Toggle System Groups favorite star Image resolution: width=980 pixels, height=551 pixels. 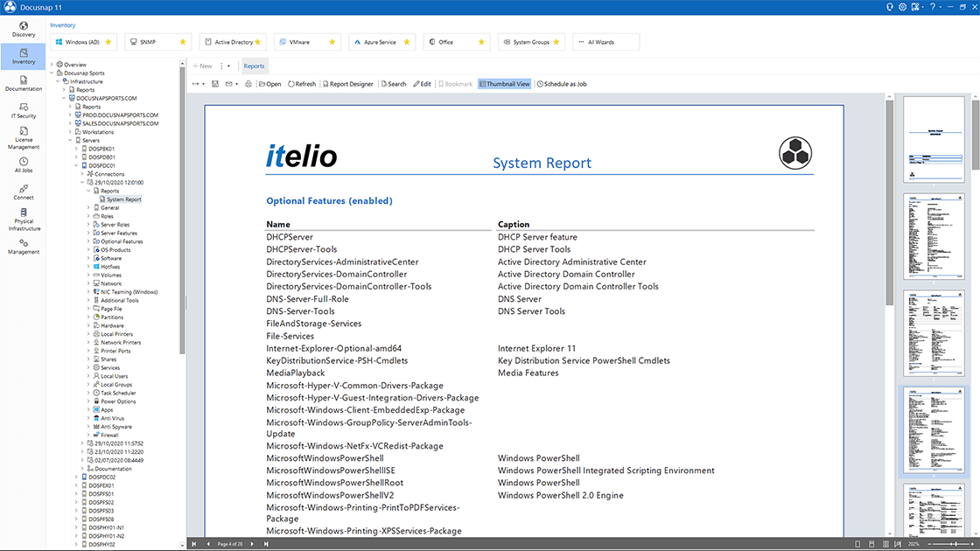coord(556,42)
